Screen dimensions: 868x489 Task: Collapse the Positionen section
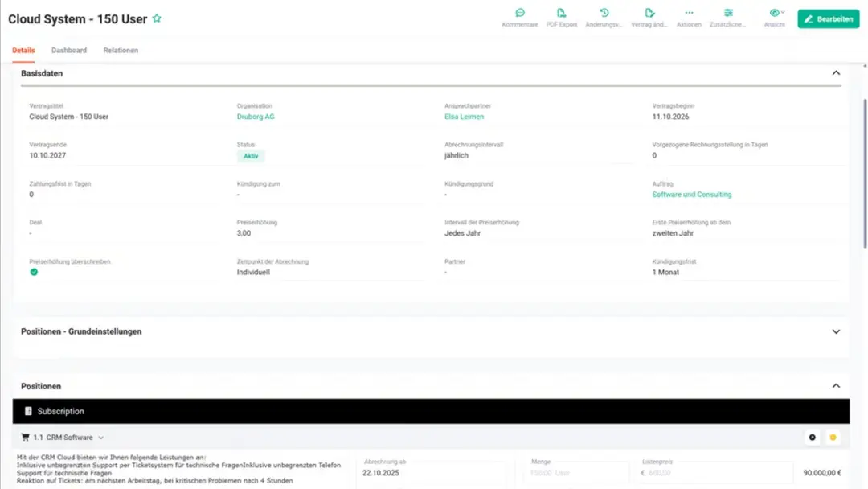coord(836,386)
